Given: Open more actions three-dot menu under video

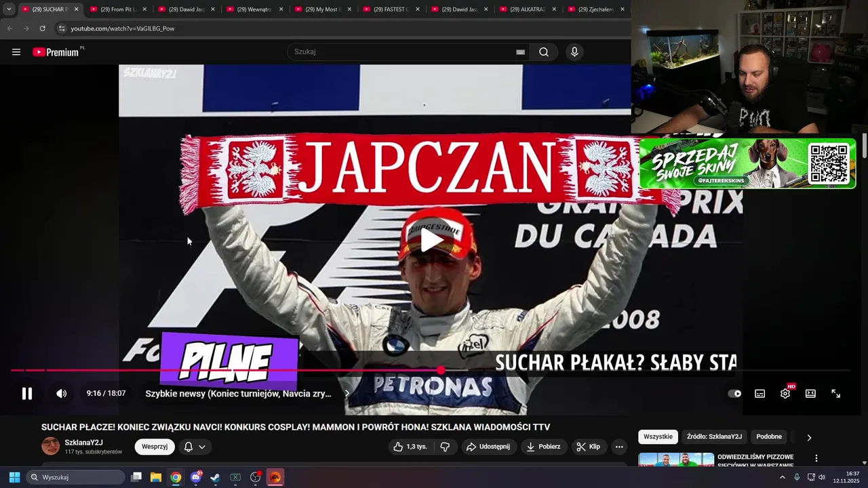Looking at the screenshot, I should 619,447.
